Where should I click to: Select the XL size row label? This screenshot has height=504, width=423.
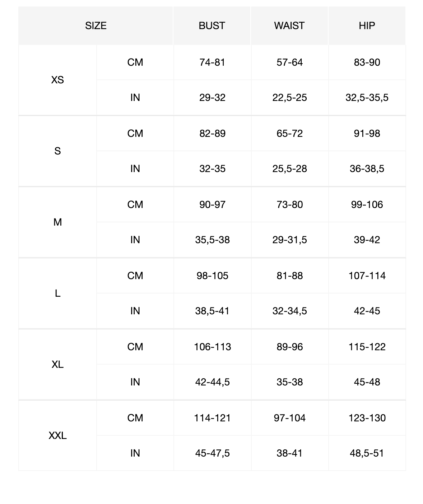(57, 364)
